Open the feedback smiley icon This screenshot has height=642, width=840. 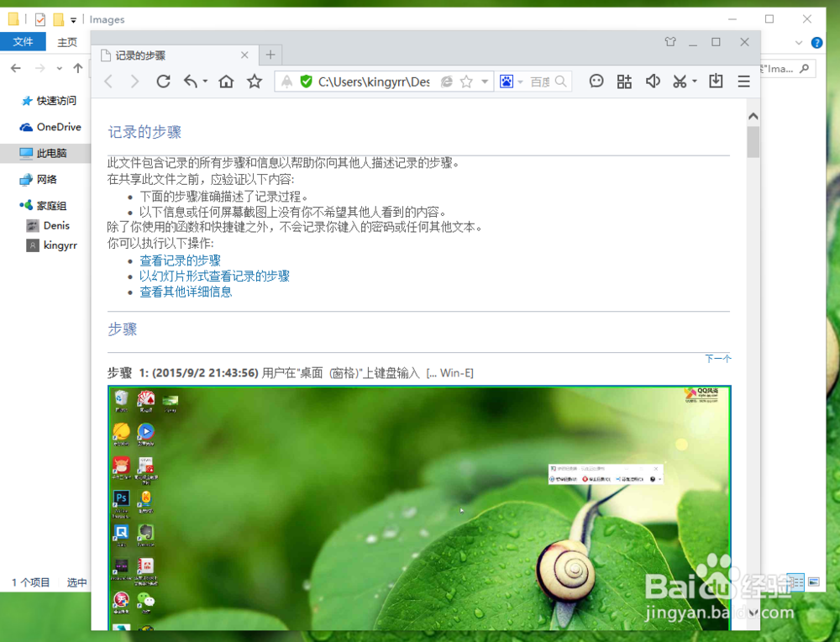pyautogui.click(x=596, y=82)
